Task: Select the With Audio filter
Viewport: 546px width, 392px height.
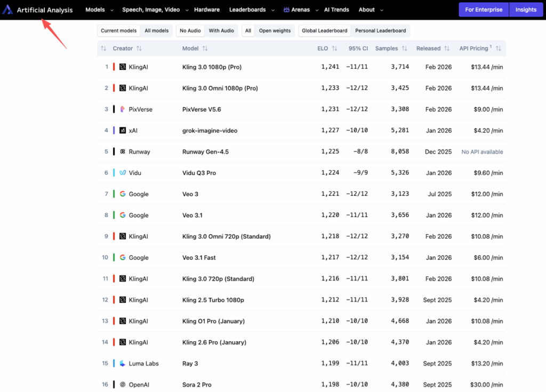Action: pyautogui.click(x=221, y=30)
